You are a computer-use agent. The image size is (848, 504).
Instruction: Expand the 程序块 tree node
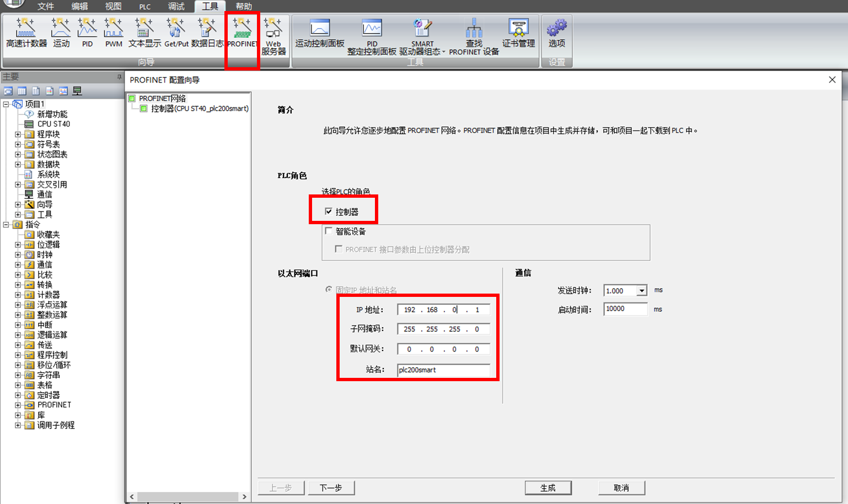[18, 134]
